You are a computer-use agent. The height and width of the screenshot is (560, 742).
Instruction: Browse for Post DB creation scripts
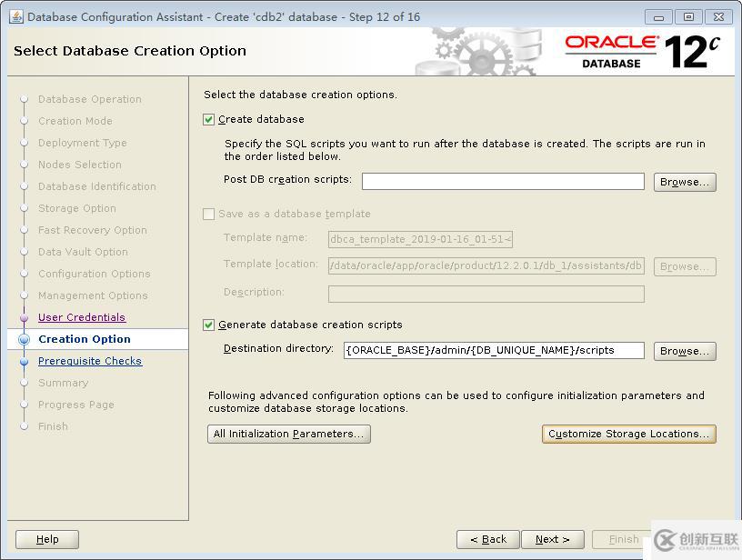tap(685, 182)
